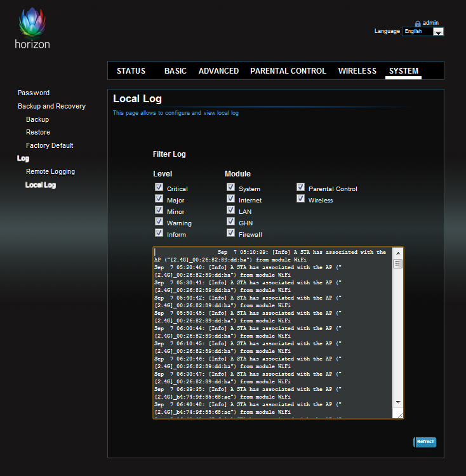Uncheck the Critical level checkbox
This screenshot has height=476, width=466.
coord(159,187)
